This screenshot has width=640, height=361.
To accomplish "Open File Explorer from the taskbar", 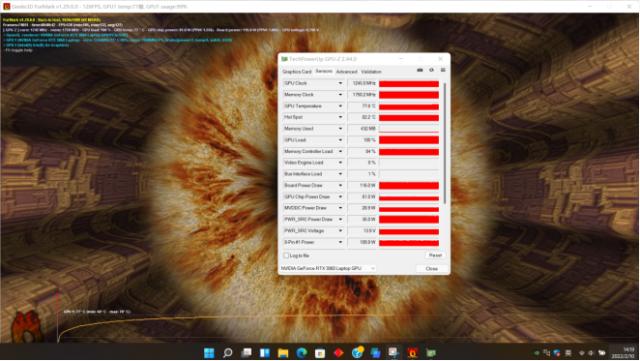I will pos(283,352).
